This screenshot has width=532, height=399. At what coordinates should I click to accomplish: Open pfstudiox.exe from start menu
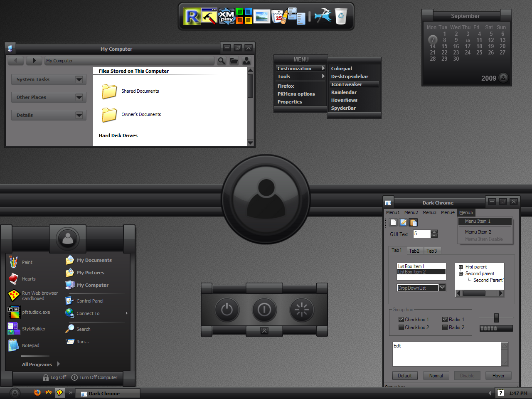click(x=29, y=312)
